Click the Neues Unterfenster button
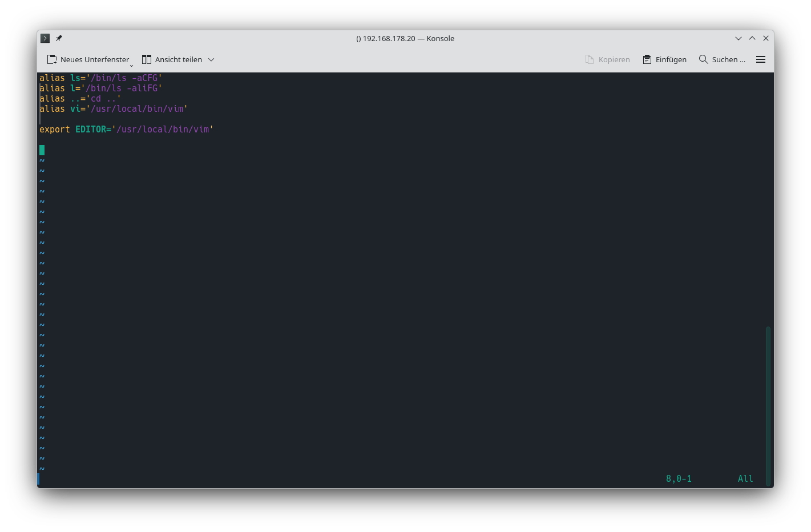 pos(88,59)
